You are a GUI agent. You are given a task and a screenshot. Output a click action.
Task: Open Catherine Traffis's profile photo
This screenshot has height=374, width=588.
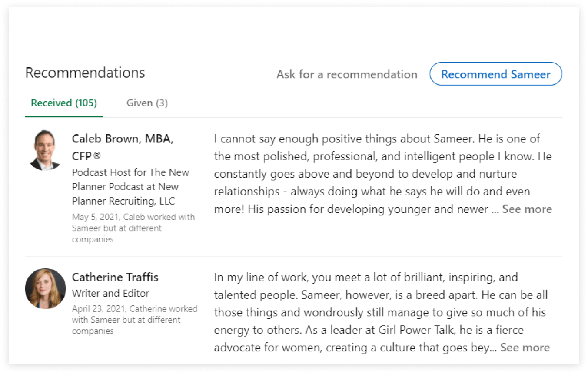45,288
